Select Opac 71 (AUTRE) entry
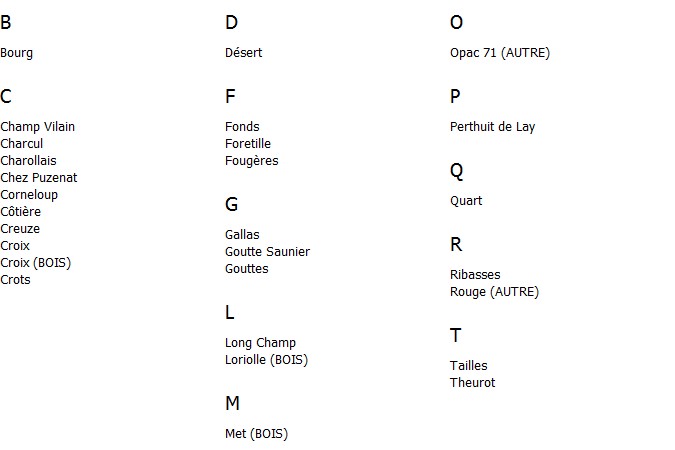 pyautogui.click(x=500, y=53)
